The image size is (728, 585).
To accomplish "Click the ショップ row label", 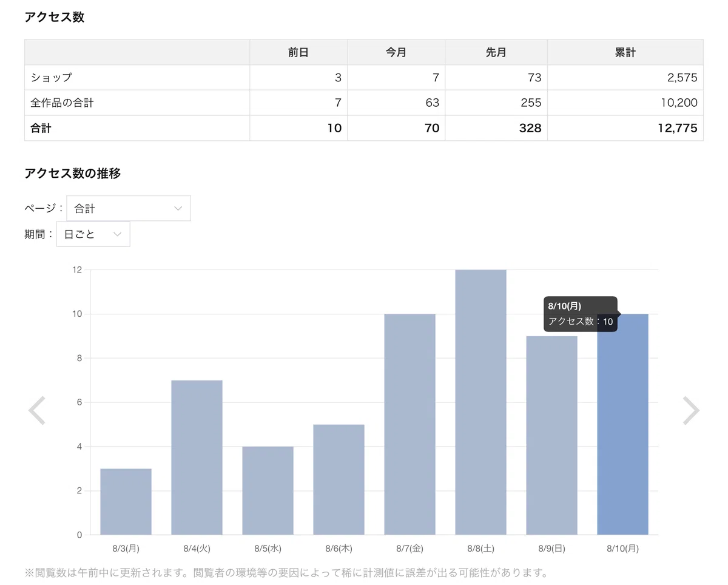I will (x=52, y=78).
